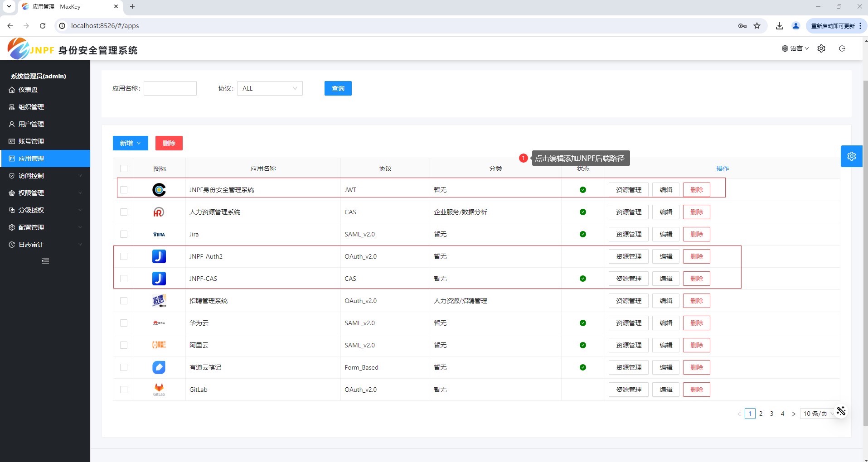Expand the 新增 dropdown button
Screen dimensions: 868x462
click(130, 143)
